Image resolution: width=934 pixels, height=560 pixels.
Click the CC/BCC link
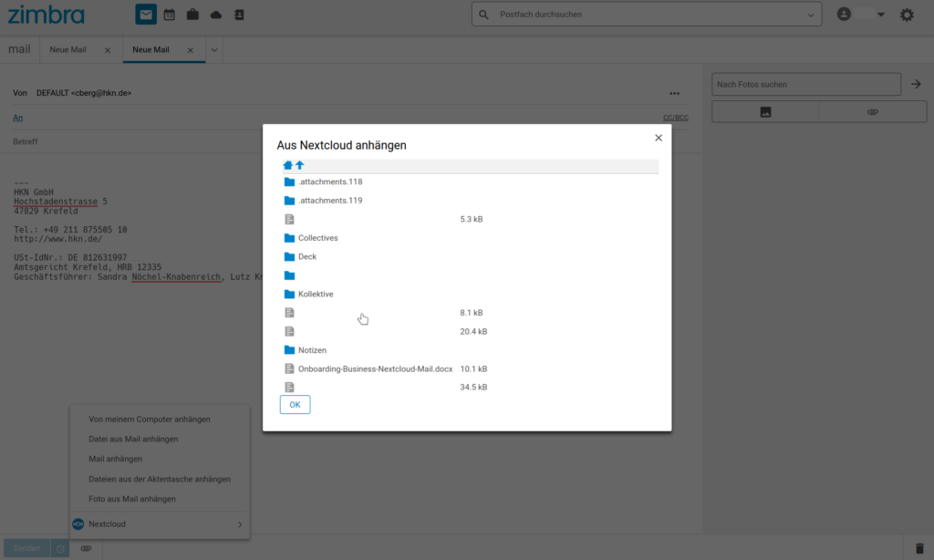click(x=675, y=118)
